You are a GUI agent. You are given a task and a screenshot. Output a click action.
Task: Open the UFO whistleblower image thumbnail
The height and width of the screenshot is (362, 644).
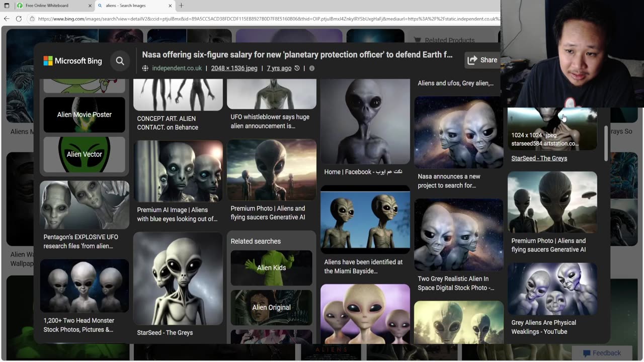(x=271, y=94)
